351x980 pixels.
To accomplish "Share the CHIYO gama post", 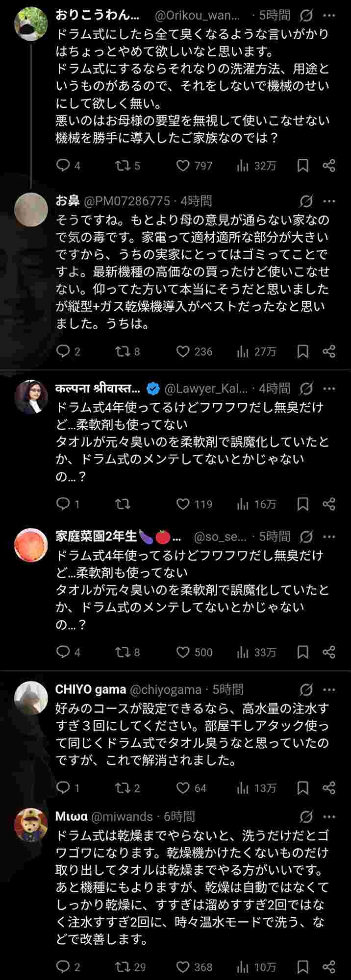I will pos(329,788).
